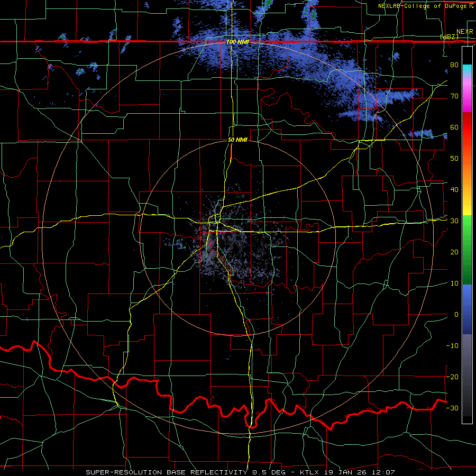Click the -20 value on the scale
Screen dimensions: 476x476
[x=452, y=377]
